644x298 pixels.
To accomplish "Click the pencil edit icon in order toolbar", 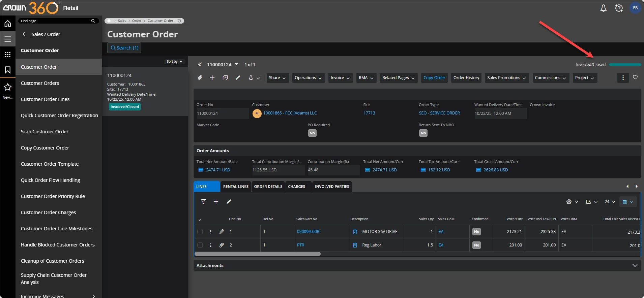I will click(238, 78).
